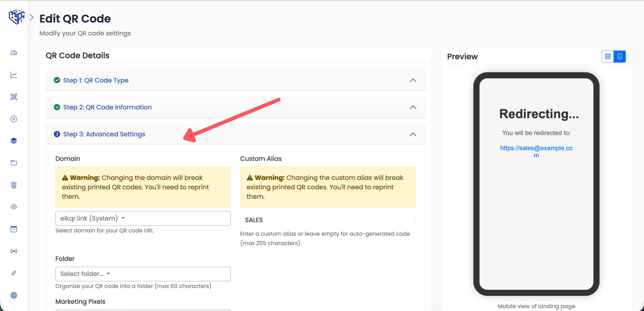Switch preview to mobile phone view

[x=619, y=56]
